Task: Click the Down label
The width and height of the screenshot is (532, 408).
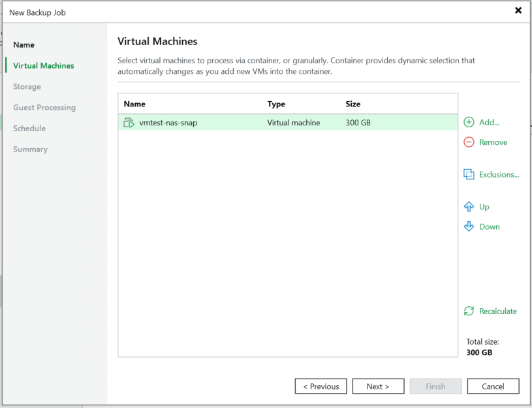Action: coord(490,227)
